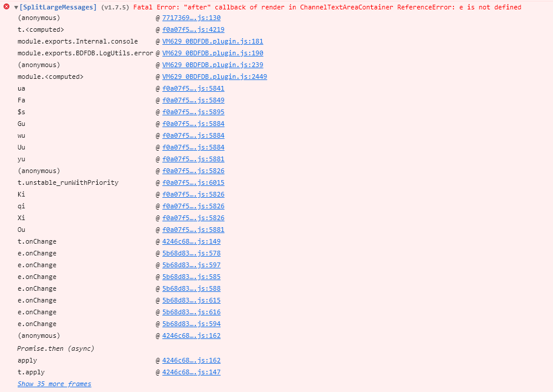Click Show 35 more frames
This screenshot has width=553, height=392.
(54, 383)
